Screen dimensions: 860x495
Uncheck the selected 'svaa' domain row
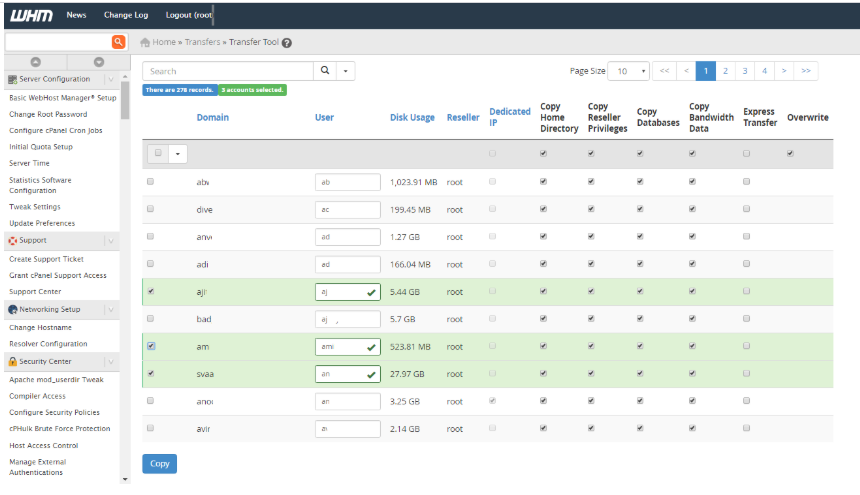(150, 373)
